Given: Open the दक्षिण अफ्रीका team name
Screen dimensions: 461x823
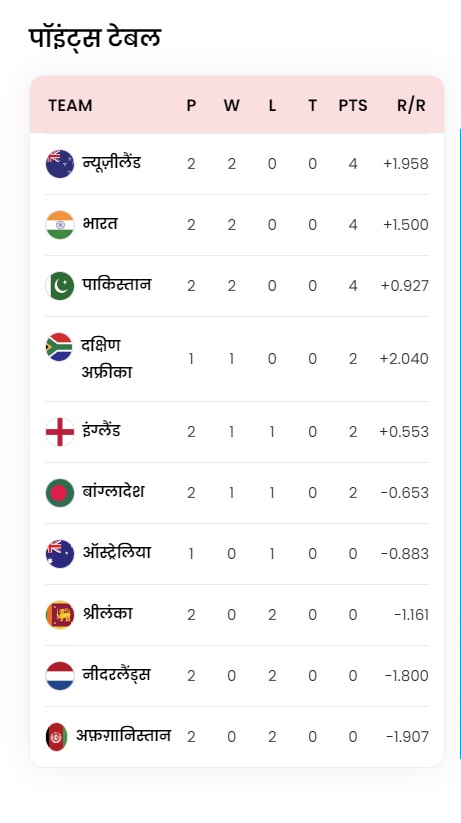Looking at the screenshot, I should pos(107,358).
